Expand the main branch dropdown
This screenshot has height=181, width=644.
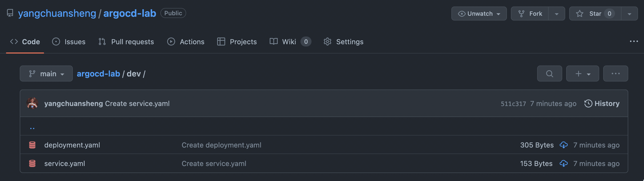point(46,73)
